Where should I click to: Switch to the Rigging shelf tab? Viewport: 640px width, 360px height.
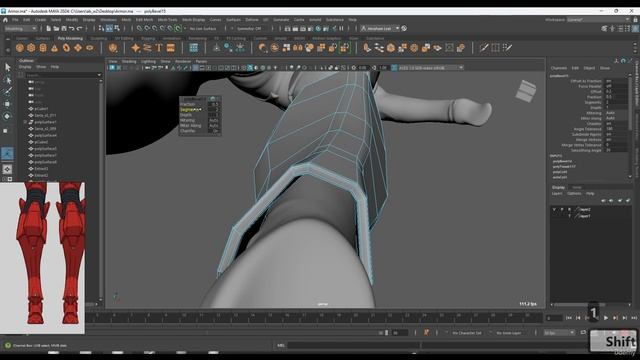(x=148, y=38)
